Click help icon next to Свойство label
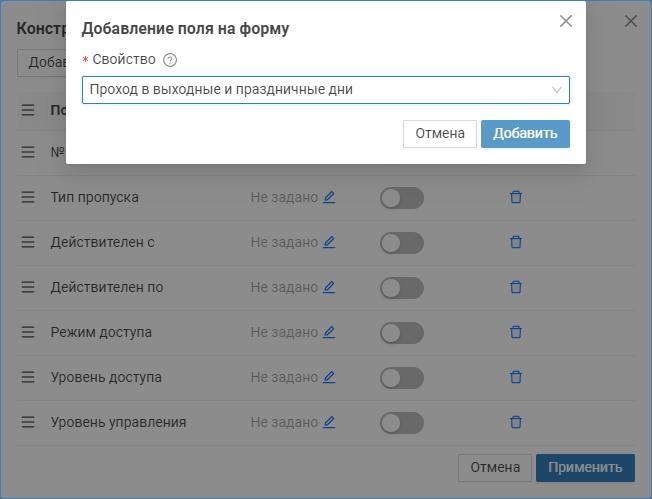This screenshot has height=499, width=652. pyautogui.click(x=170, y=60)
